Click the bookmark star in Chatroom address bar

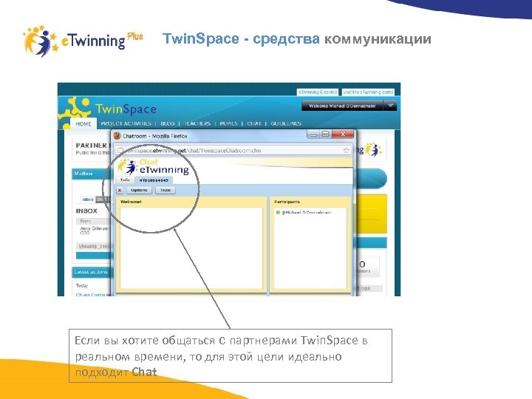coord(346,150)
